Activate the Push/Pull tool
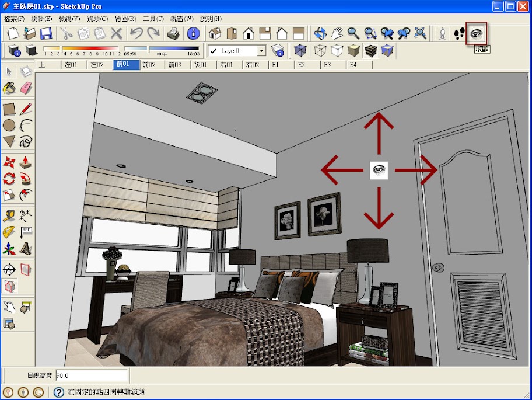The height and width of the screenshot is (400, 532). 26,163
